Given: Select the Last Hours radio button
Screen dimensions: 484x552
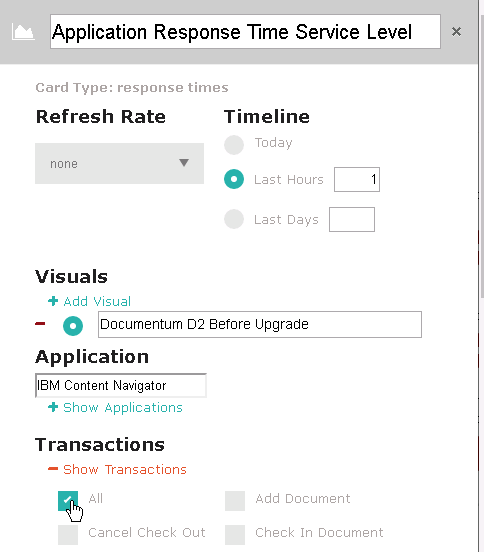Looking at the screenshot, I should click(234, 179).
